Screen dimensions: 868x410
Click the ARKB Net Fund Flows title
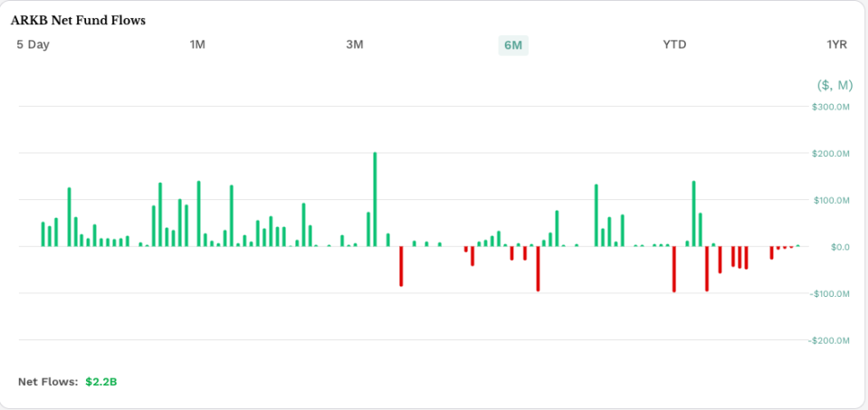click(x=78, y=20)
